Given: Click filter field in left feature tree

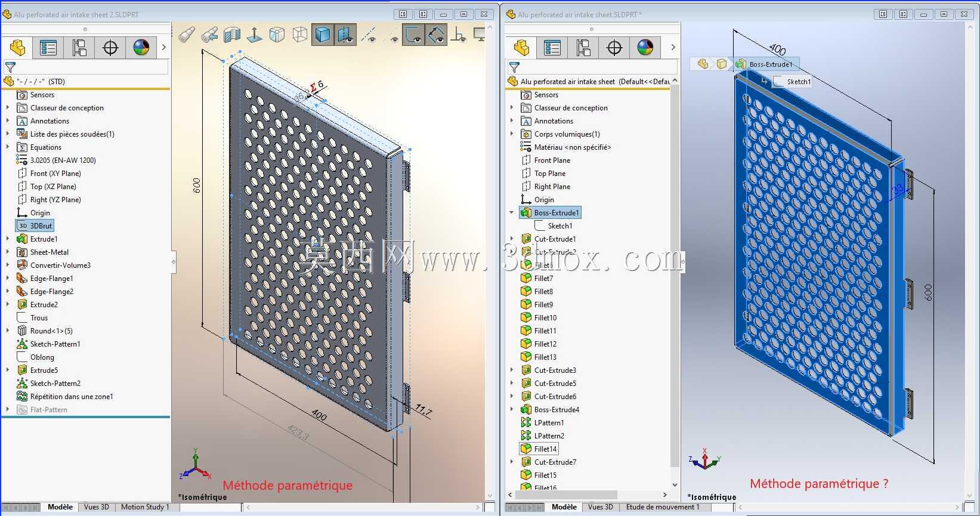Looking at the screenshot, I should coord(86,67).
